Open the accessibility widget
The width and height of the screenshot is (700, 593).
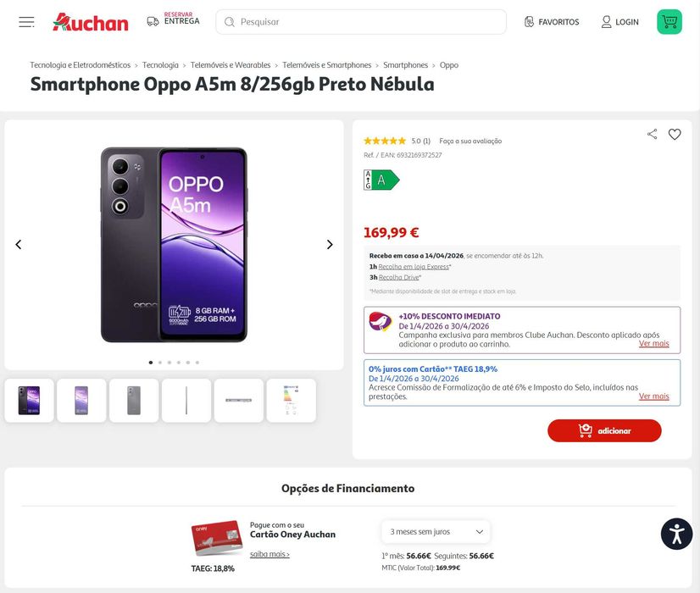[676, 534]
